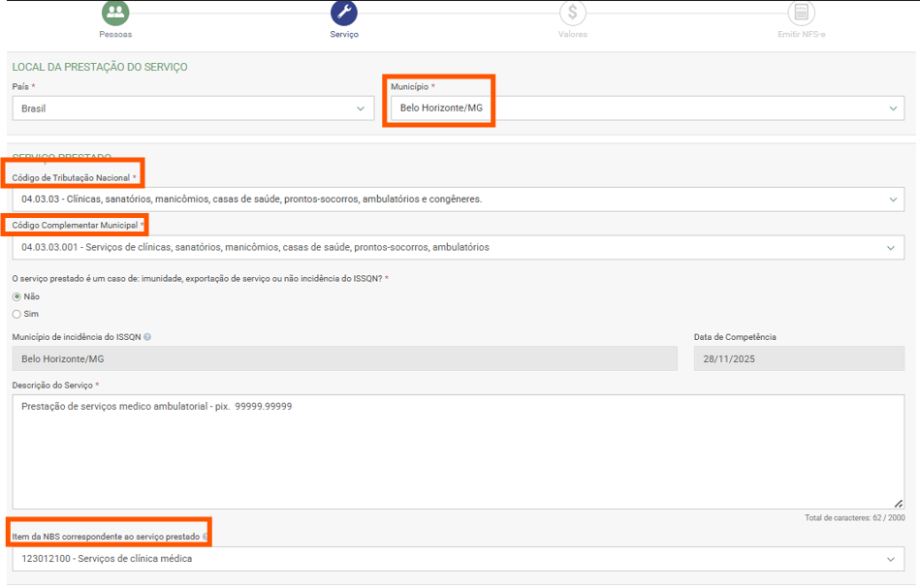Click the Valores dollar sign icon
Screen dimensions: 920x588
click(x=573, y=13)
